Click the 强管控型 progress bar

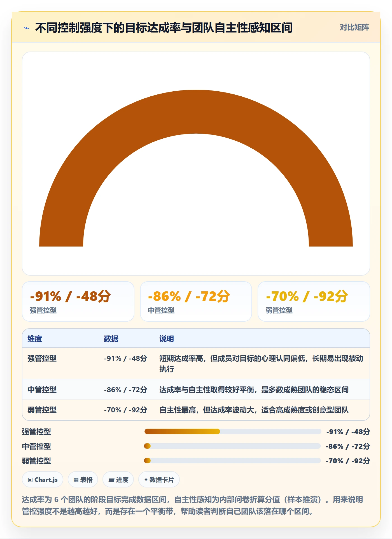point(233,431)
